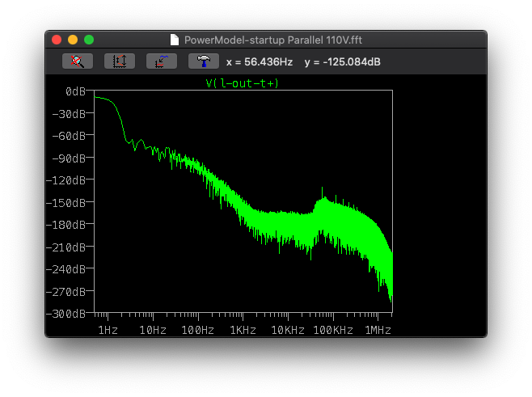Click the -120dB vertical axis label

(65, 180)
